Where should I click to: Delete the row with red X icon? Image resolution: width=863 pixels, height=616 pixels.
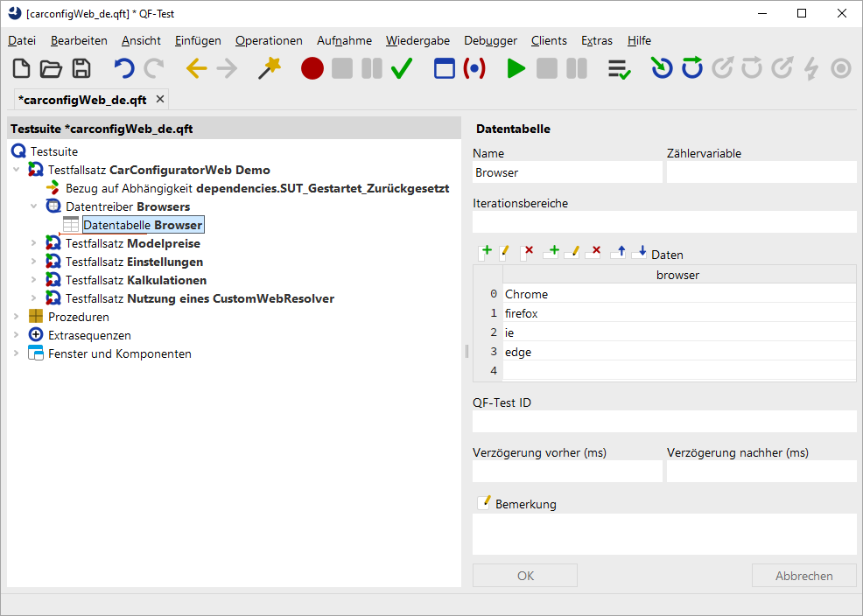point(593,252)
